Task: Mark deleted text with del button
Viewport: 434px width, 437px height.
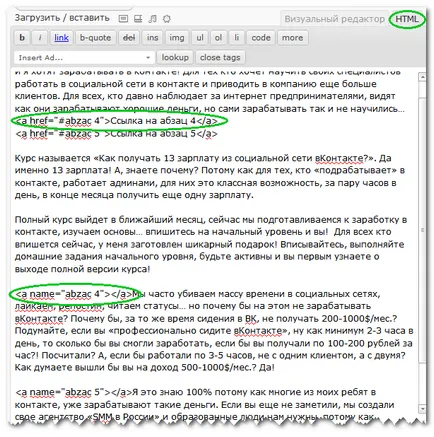Action: pos(129,38)
